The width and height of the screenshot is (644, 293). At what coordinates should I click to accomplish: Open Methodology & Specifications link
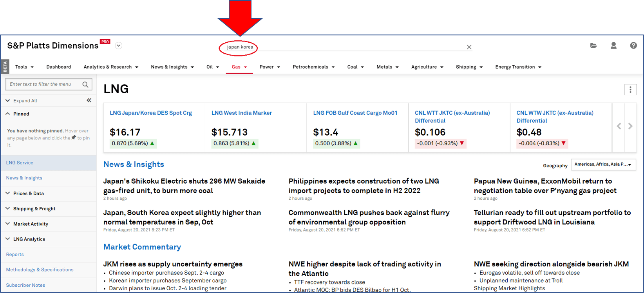tap(40, 270)
